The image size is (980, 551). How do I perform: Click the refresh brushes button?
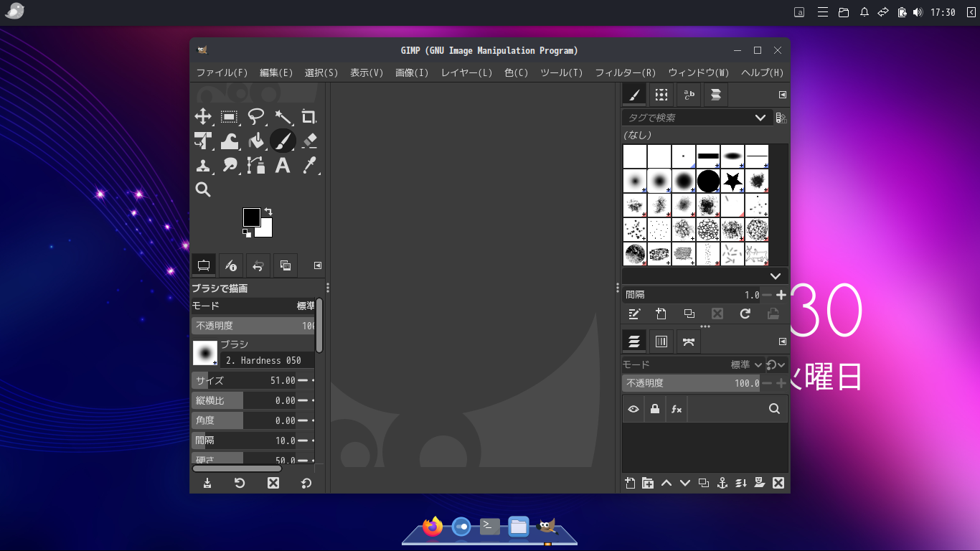coord(745,314)
